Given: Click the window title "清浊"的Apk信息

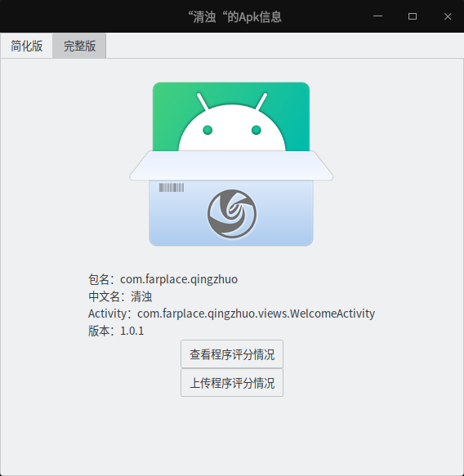Looking at the screenshot, I should click(x=234, y=16).
